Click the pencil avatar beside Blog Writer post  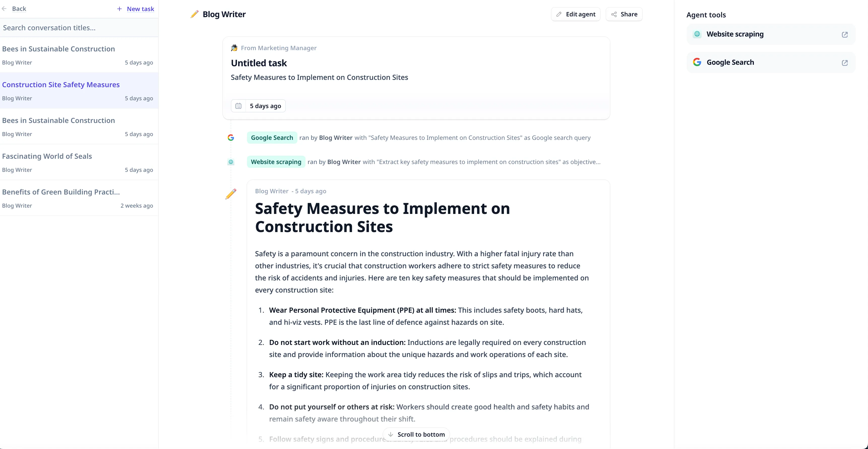pyautogui.click(x=231, y=194)
